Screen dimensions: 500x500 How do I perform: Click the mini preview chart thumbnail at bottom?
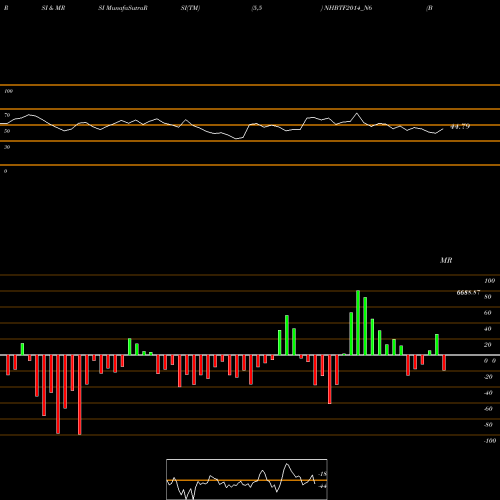247,479
